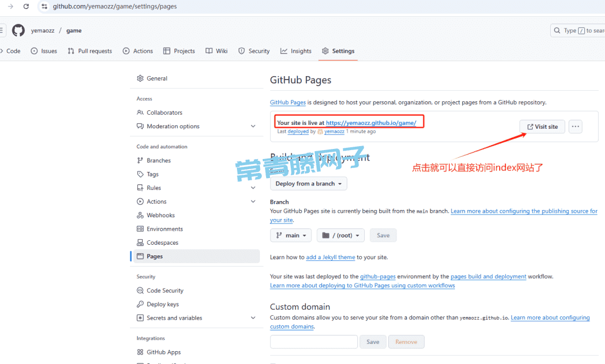This screenshot has width=605, height=364.
Task: Click Save for the custom domain
Action: coord(373,342)
